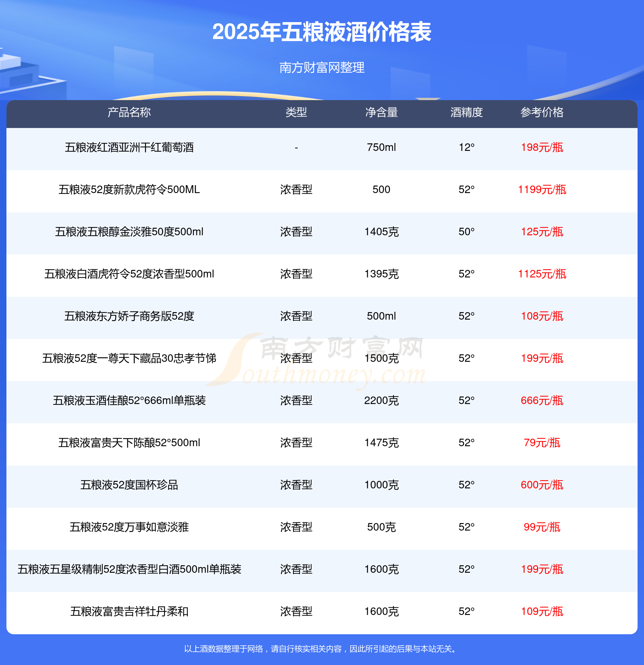The image size is (644, 665).
Task: Click product name 五粮液五星级精制52度浓香型白酒500ml单瓶装
Action: click(129, 569)
